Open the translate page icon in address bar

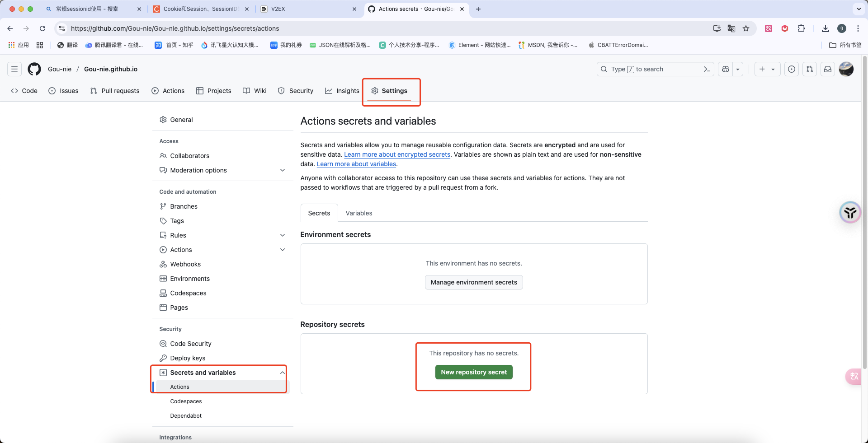(x=731, y=28)
